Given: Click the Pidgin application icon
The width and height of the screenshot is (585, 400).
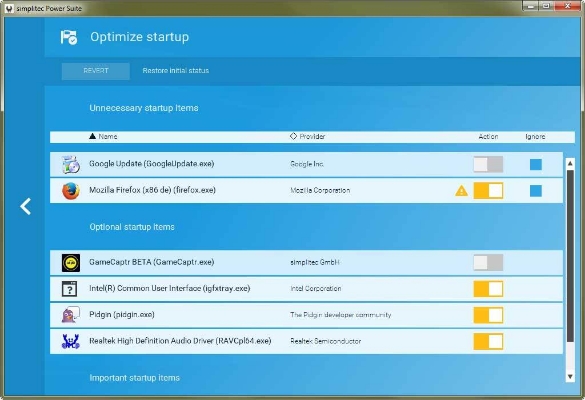Looking at the screenshot, I should tap(71, 315).
